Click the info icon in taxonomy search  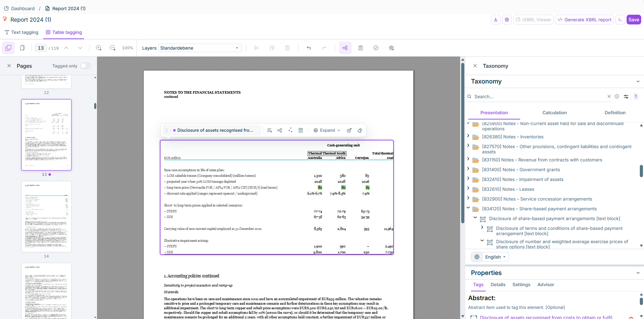617,96
